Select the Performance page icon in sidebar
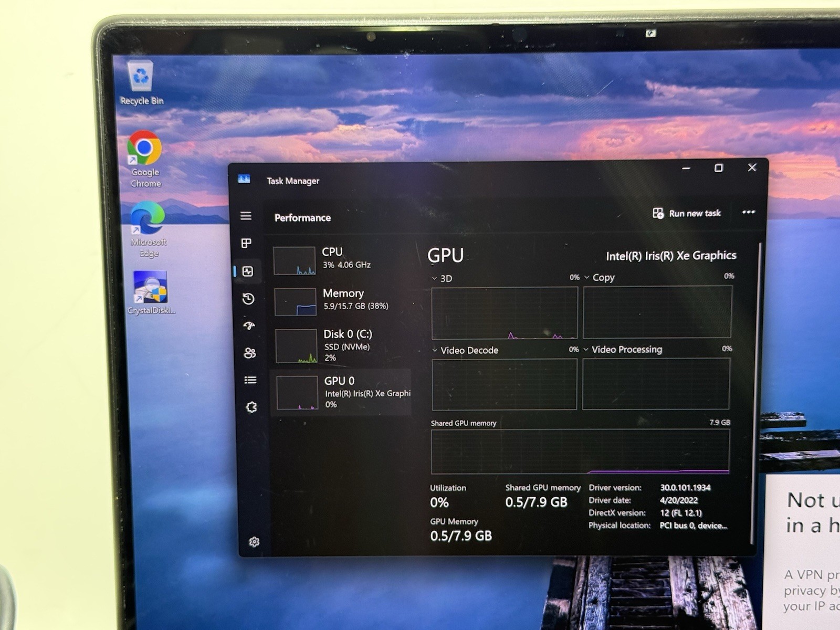Image resolution: width=840 pixels, height=630 pixels. point(248,271)
